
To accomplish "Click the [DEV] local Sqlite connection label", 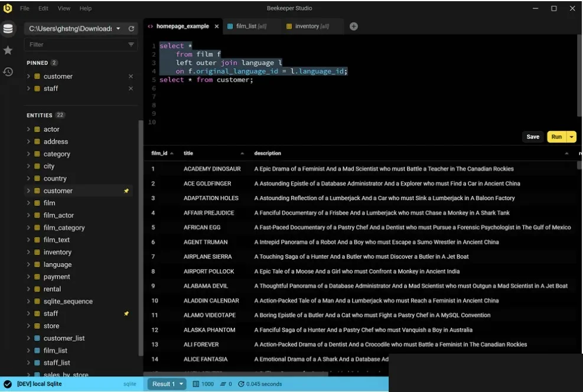I will (40, 384).
